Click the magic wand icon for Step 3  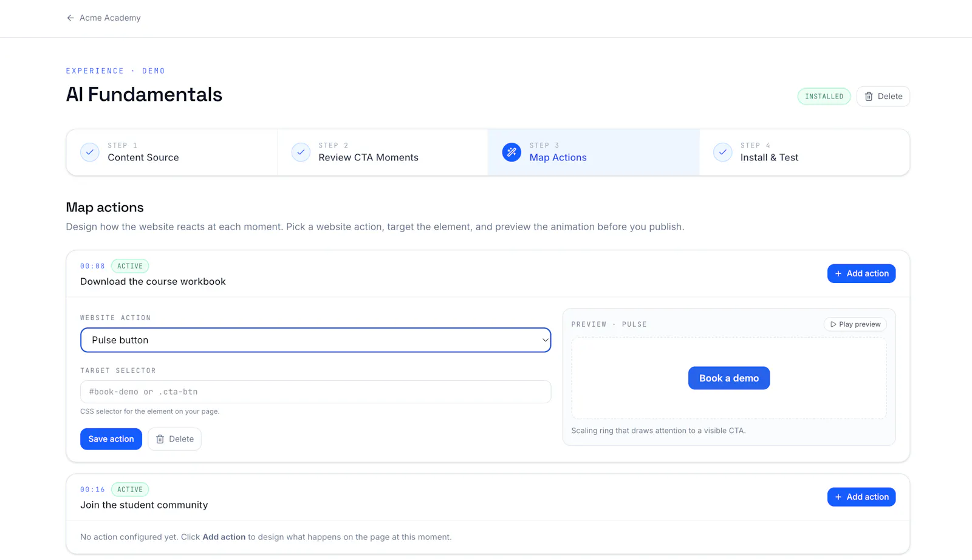(512, 152)
